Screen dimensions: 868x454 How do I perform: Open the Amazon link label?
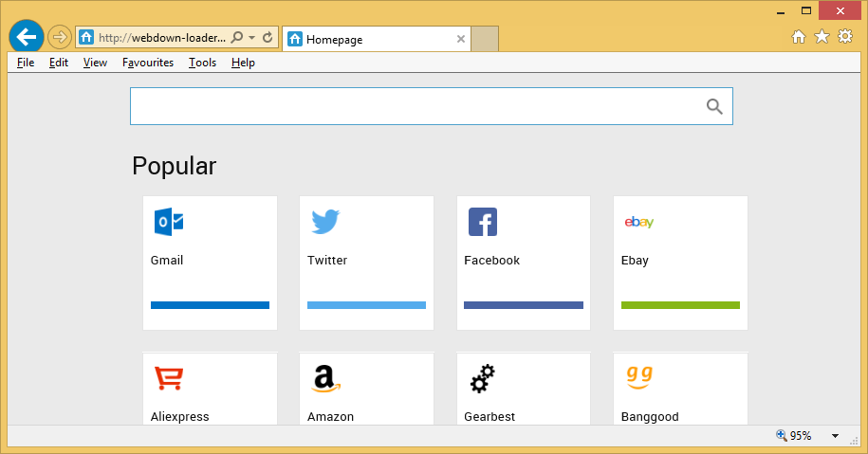coord(330,417)
